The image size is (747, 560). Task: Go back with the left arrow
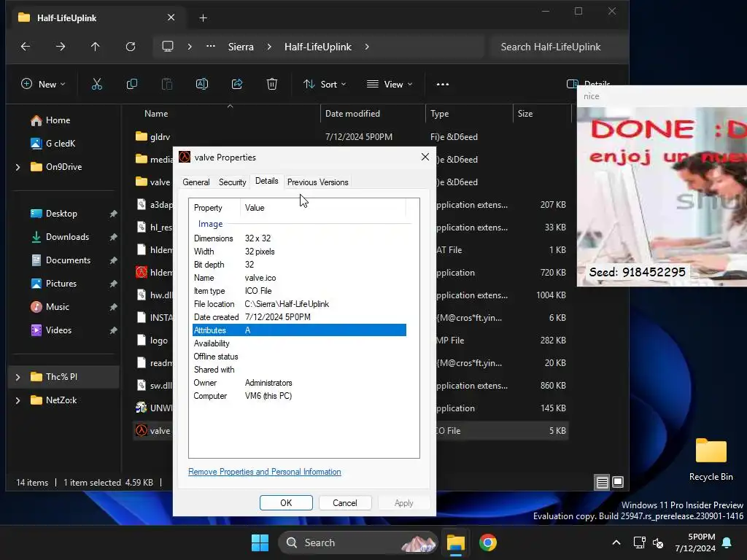tap(26, 47)
